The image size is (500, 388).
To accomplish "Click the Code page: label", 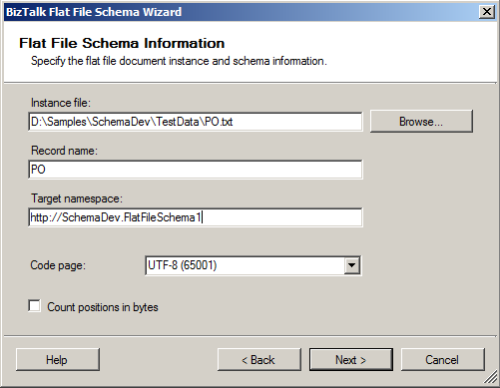I will [58, 265].
